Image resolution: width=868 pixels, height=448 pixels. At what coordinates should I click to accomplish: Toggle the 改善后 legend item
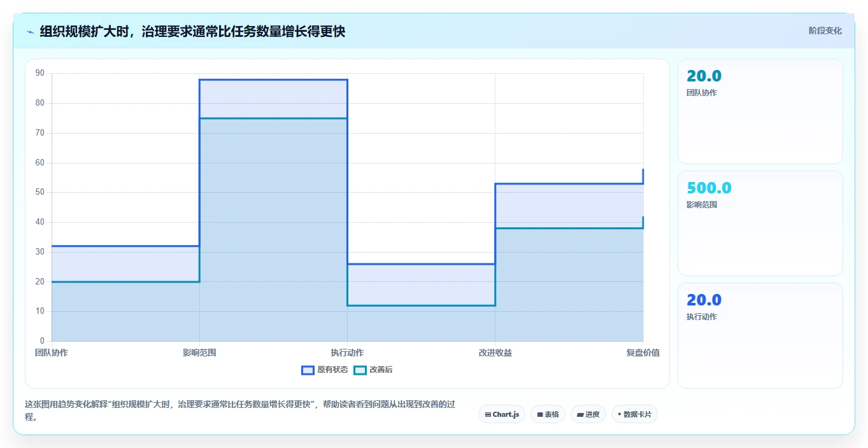pyautogui.click(x=374, y=370)
